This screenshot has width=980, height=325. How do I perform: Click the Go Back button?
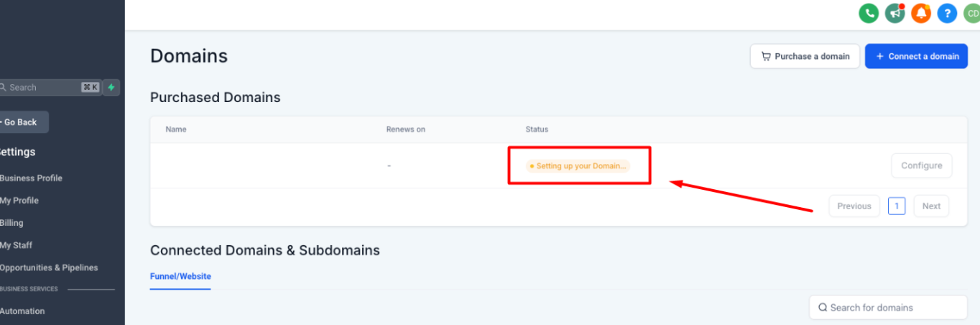pos(22,122)
